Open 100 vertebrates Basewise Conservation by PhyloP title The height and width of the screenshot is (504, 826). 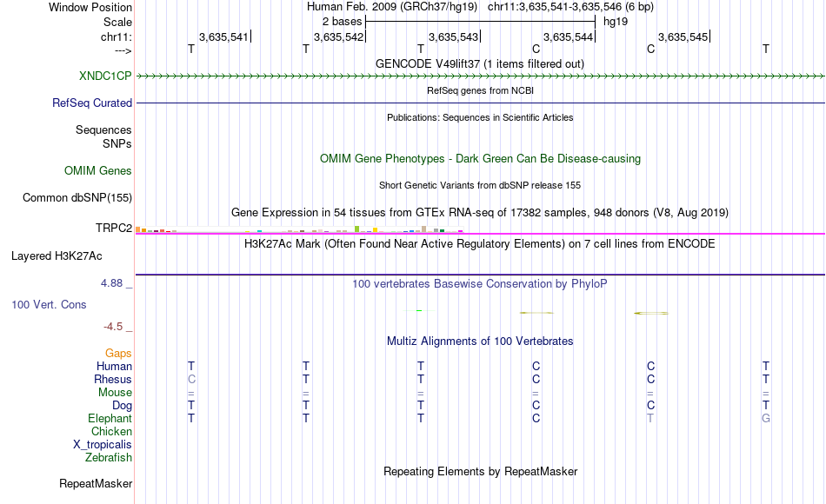480,284
